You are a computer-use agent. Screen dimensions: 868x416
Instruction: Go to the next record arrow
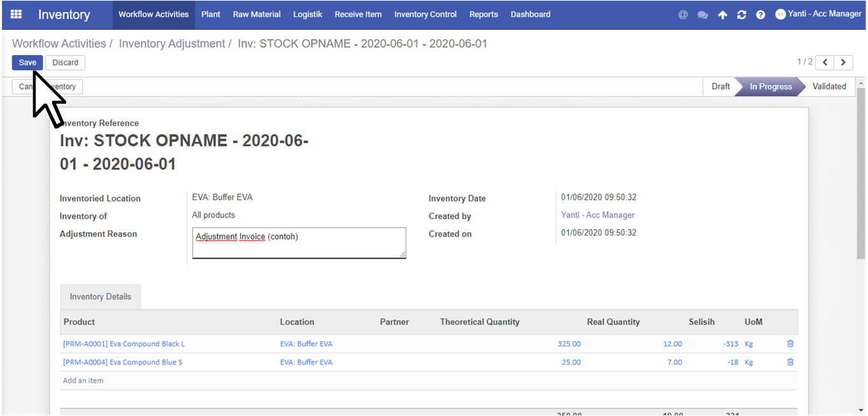[x=843, y=62]
